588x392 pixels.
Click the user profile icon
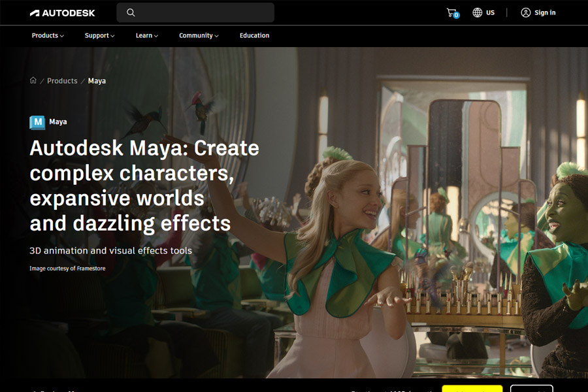click(x=526, y=13)
